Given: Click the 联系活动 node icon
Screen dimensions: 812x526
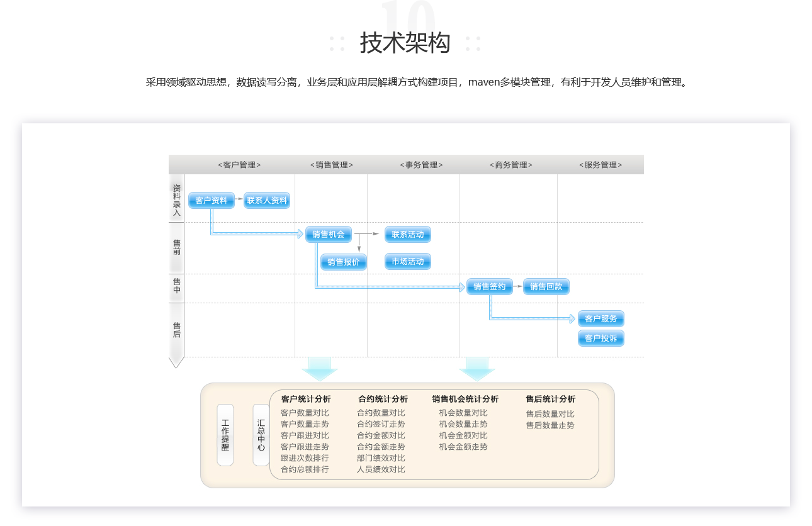Looking at the screenshot, I should click(x=407, y=234).
